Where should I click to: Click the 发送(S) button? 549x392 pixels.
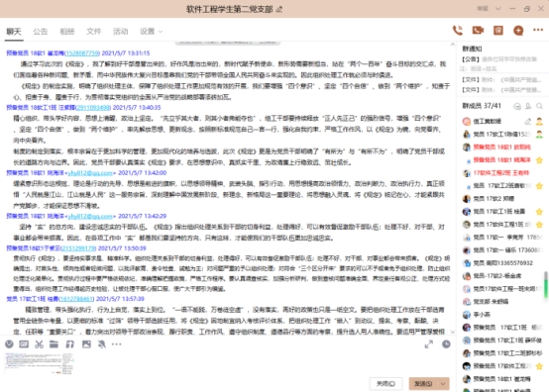pyautogui.click(x=424, y=384)
